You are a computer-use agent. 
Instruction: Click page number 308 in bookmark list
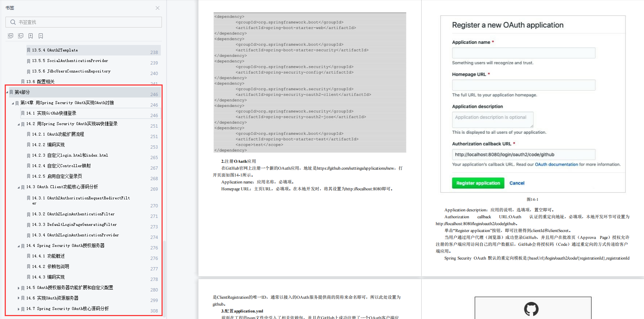pos(154,311)
